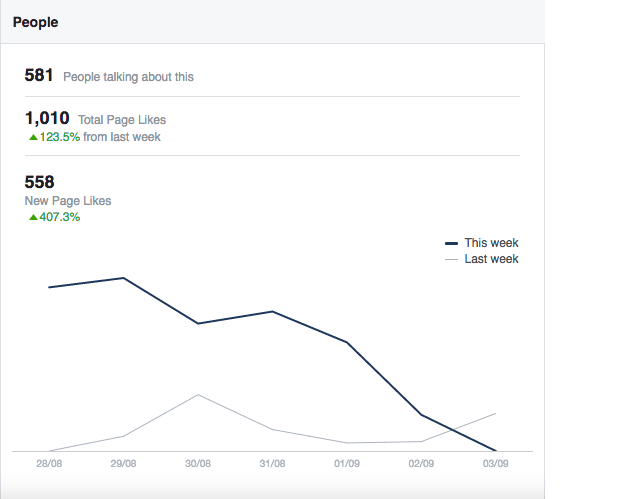Click the This week line peak at 29/08
The width and height of the screenshot is (640, 499).
[124, 278]
